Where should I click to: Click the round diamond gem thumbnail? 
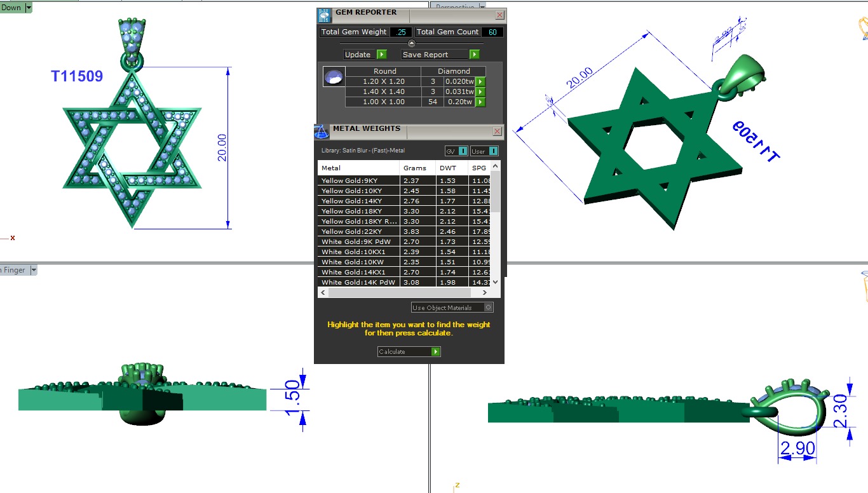click(x=334, y=77)
